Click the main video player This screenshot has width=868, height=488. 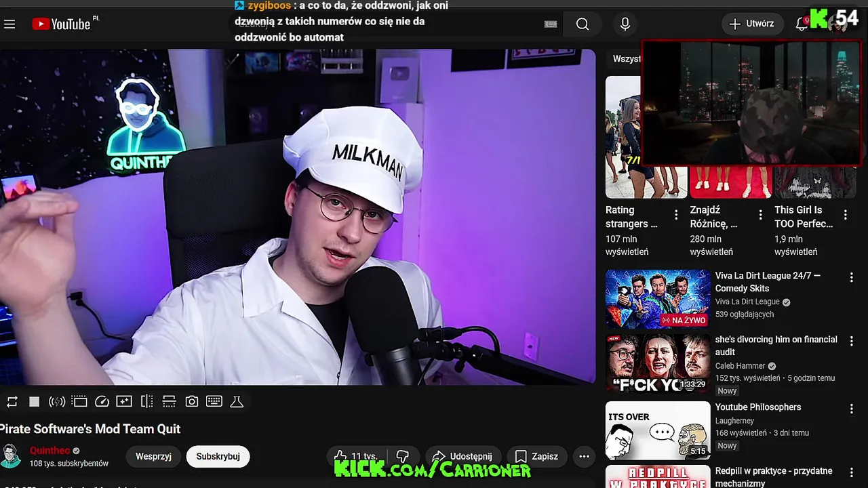(298, 217)
